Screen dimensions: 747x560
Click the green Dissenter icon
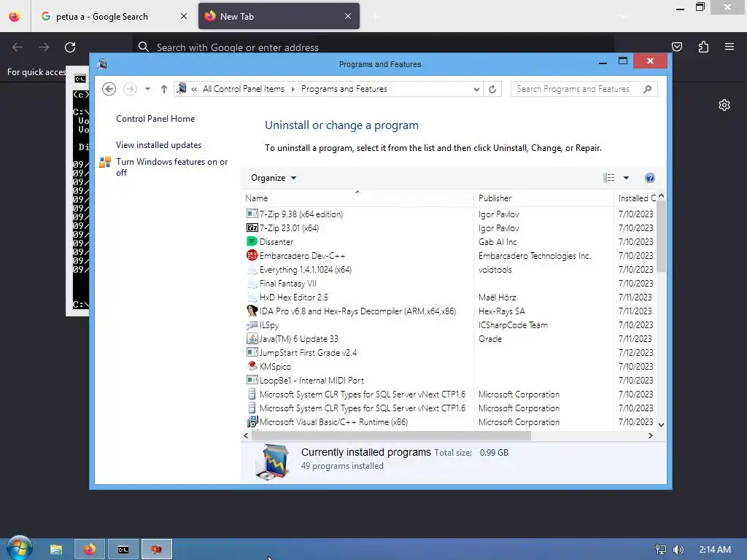pyautogui.click(x=252, y=241)
